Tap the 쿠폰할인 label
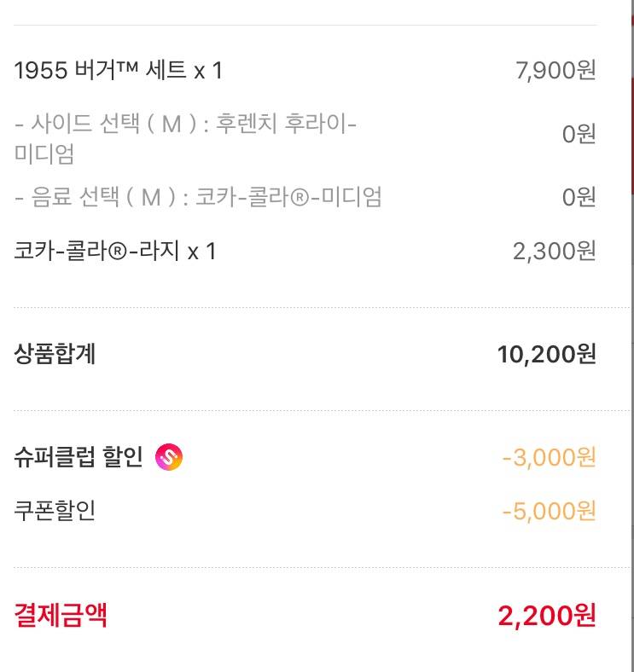The image size is (634, 672). [x=55, y=511]
